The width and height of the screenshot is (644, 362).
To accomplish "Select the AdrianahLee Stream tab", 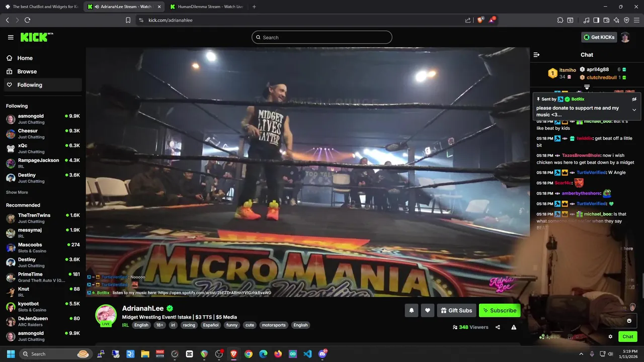I will (124, 7).
